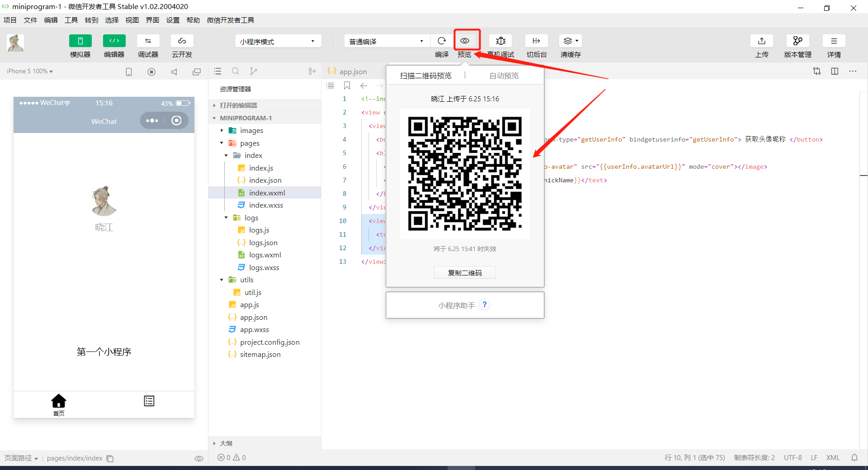
Task: Switch to the 扫描二维码预览 tab
Action: (425, 76)
